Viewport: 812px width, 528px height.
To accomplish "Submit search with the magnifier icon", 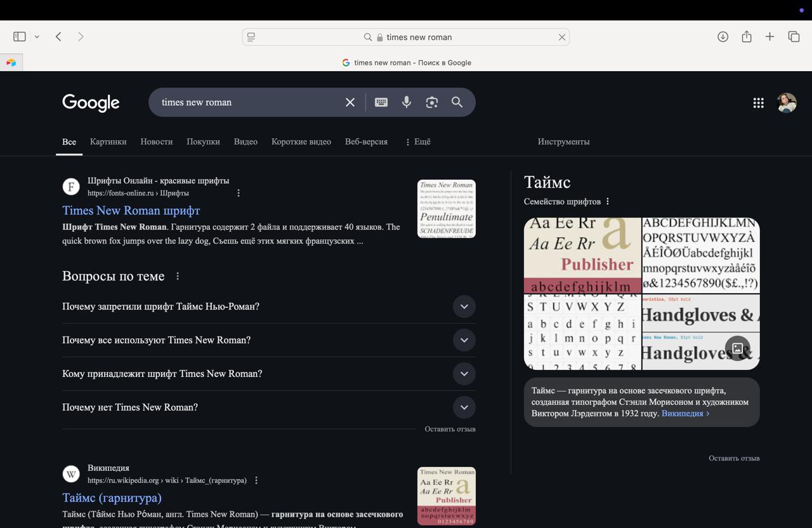I will pos(457,102).
